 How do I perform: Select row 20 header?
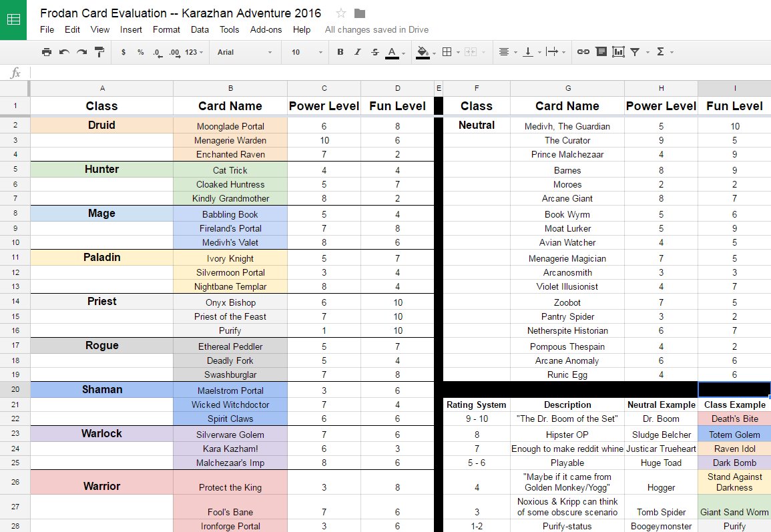point(15,389)
